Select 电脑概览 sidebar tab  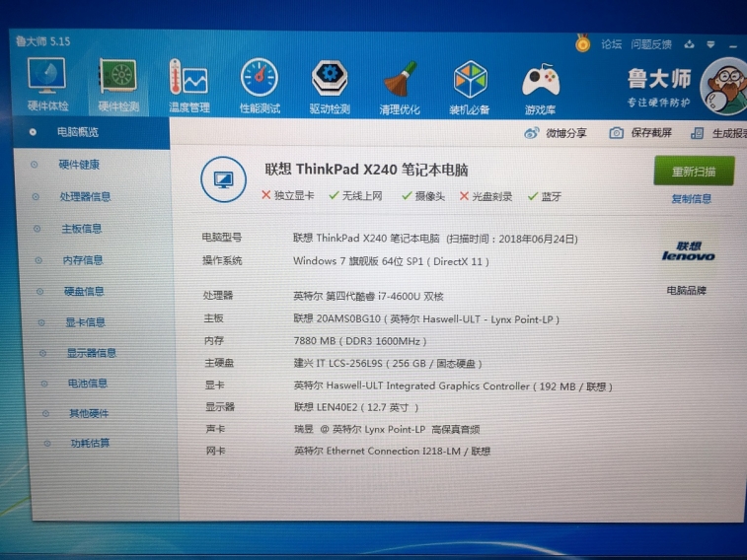click(x=92, y=132)
